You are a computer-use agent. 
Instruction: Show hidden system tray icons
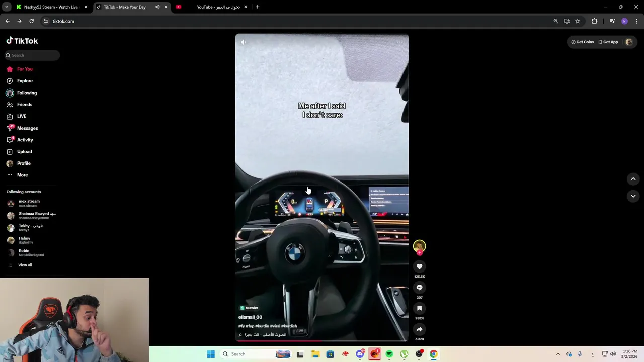pyautogui.click(x=558, y=354)
